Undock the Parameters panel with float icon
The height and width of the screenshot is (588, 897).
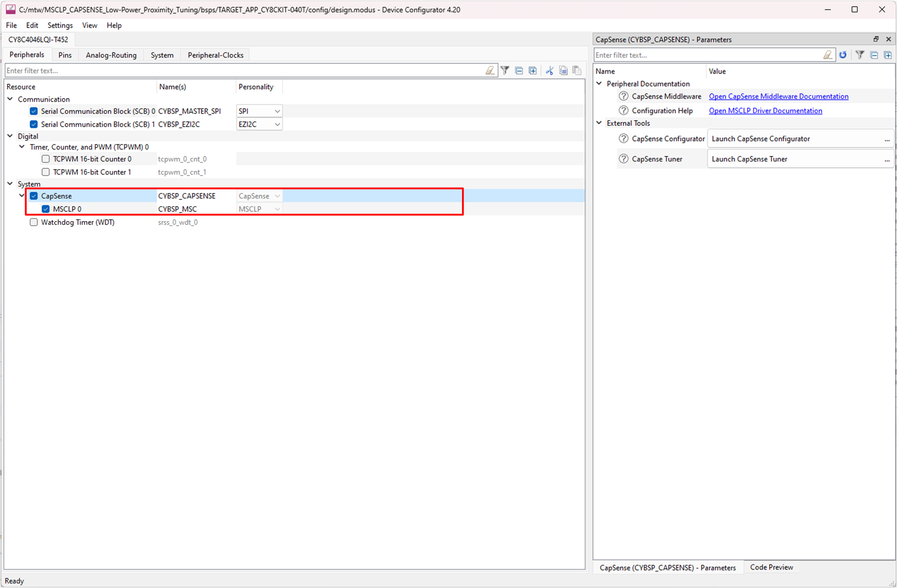tap(875, 39)
